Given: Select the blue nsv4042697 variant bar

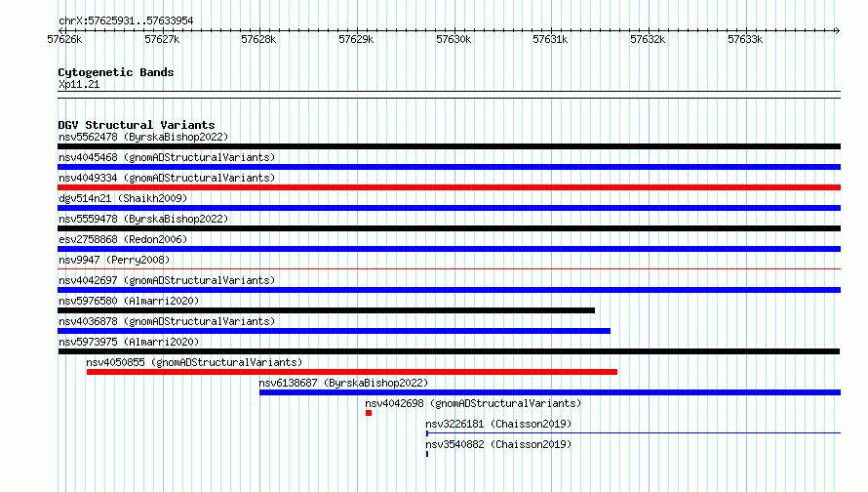Looking at the screenshot, I should click(449, 290).
